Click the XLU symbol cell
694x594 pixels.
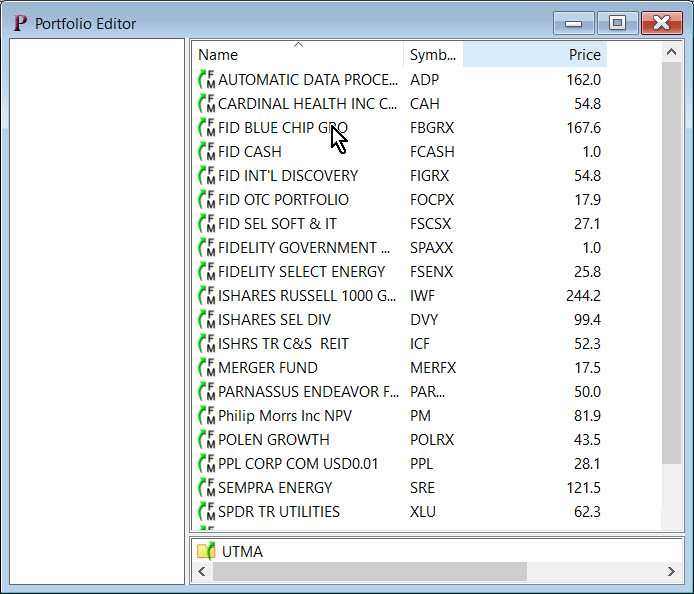pos(423,511)
